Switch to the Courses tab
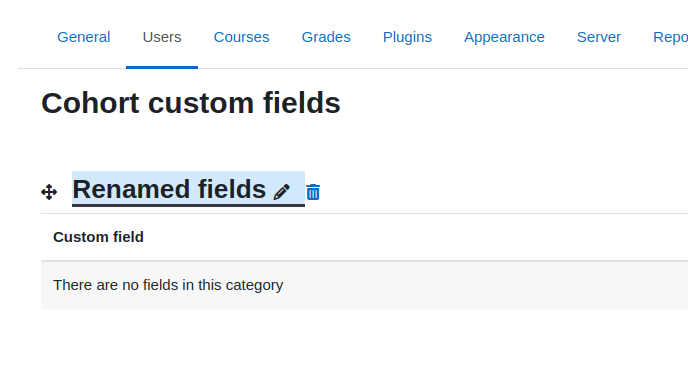Screen dimensions: 688x392 [241, 37]
